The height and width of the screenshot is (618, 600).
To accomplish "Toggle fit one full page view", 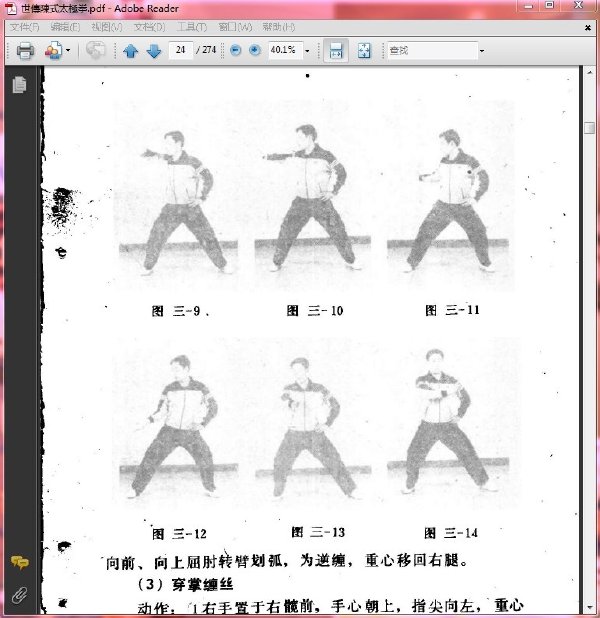I will 364,50.
